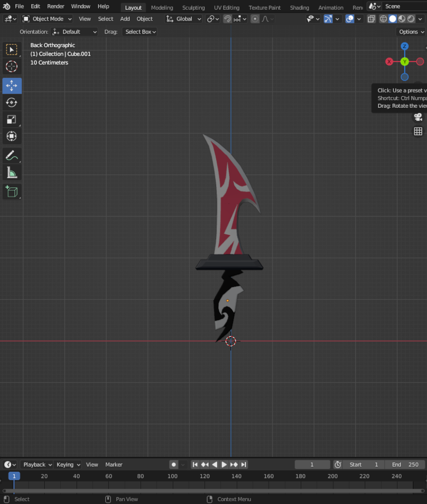Toggle viewport gizmos display
Screen dimensions: 427x504
328,19
